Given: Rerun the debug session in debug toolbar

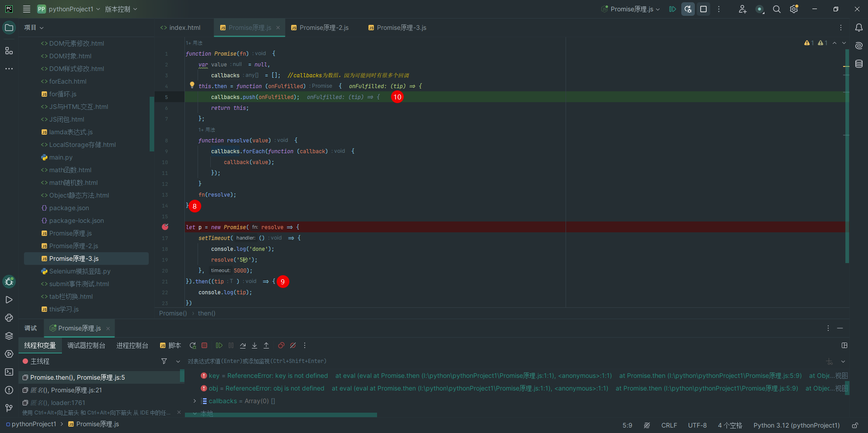Looking at the screenshot, I should click(193, 345).
